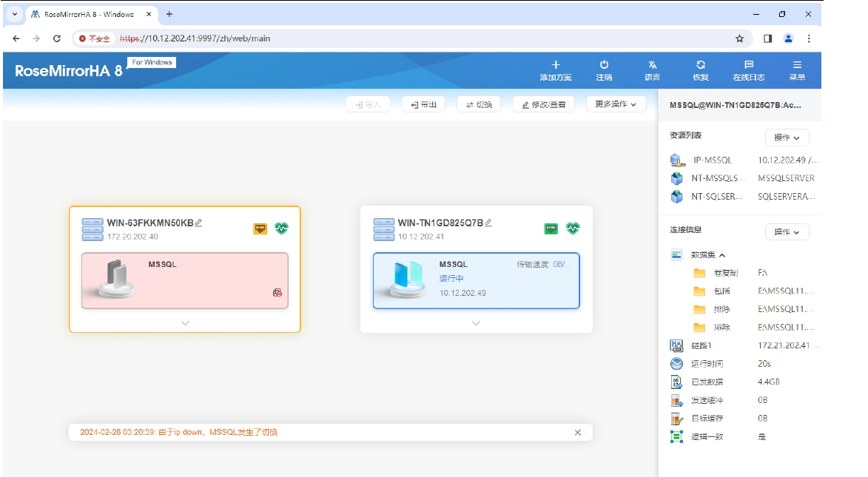The height and width of the screenshot is (477, 868).
Task: Click the "172.20.202.40" server address
Action: tap(132, 237)
